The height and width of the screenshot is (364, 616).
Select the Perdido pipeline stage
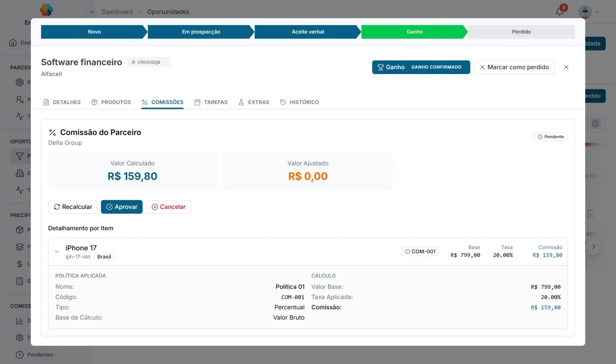(521, 32)
